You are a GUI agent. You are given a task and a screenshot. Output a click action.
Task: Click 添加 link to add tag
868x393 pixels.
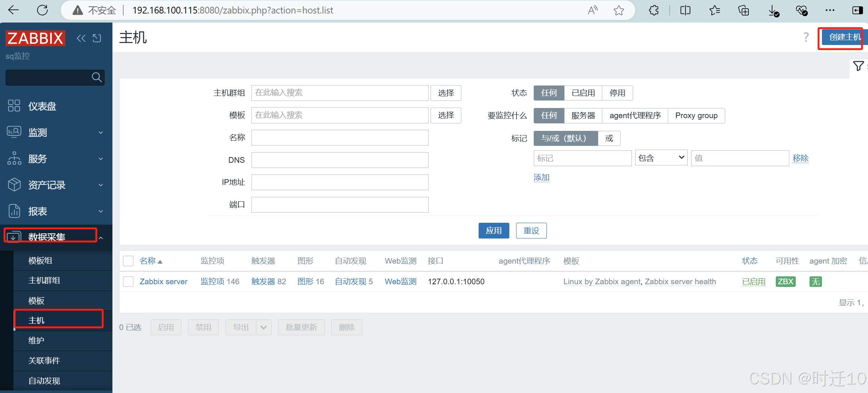541,177
